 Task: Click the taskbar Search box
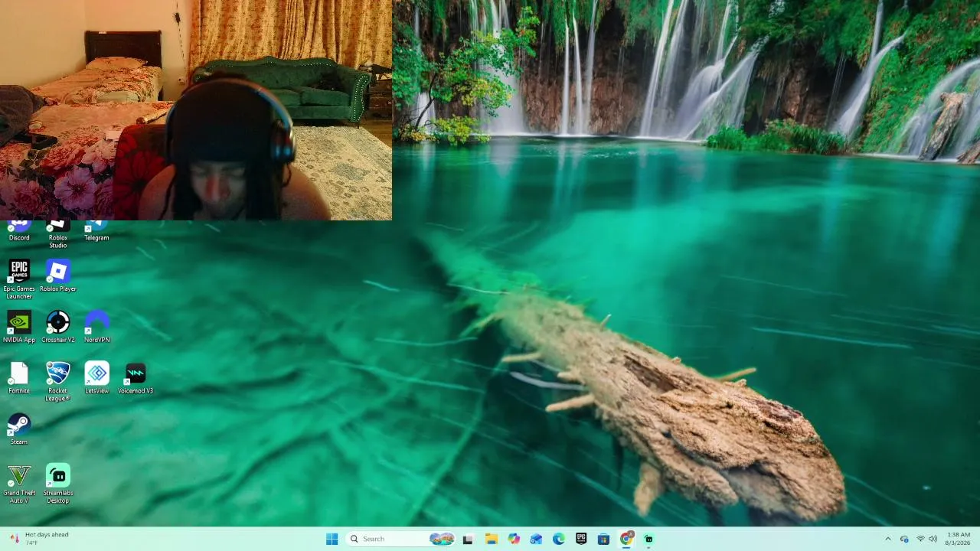click(401, 539)
